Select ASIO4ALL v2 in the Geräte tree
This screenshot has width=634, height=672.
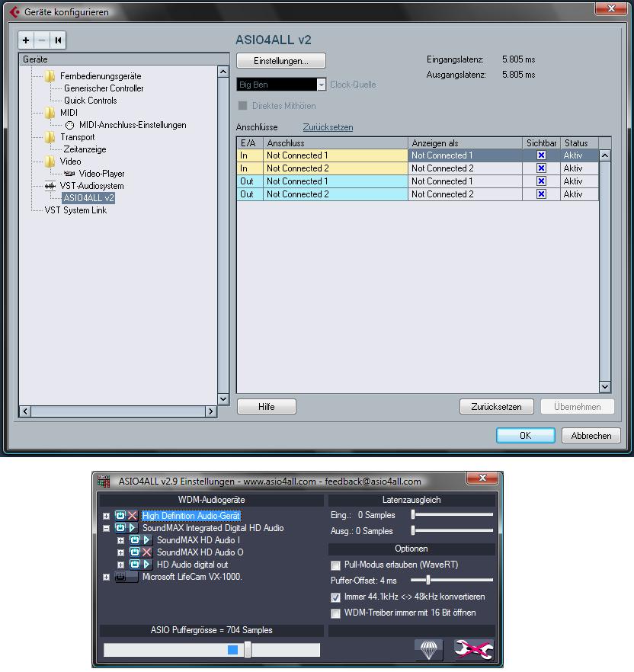point(88,198)
